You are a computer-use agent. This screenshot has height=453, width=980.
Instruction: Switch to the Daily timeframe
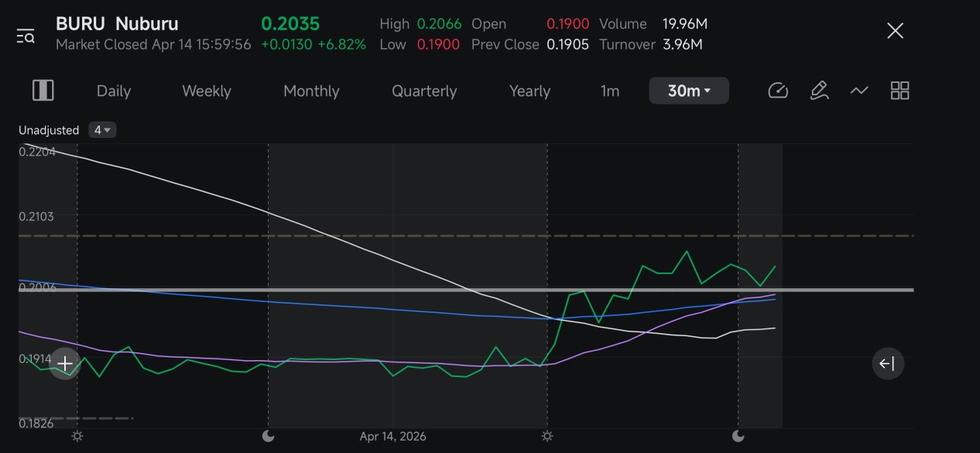click(114, 91)
